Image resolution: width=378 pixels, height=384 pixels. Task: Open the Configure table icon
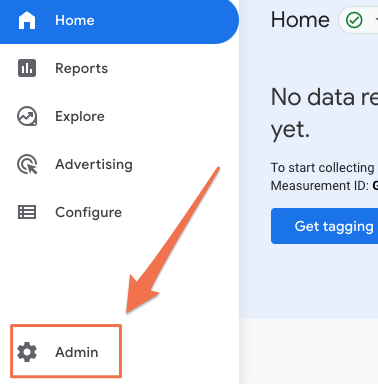pos(27,212)
